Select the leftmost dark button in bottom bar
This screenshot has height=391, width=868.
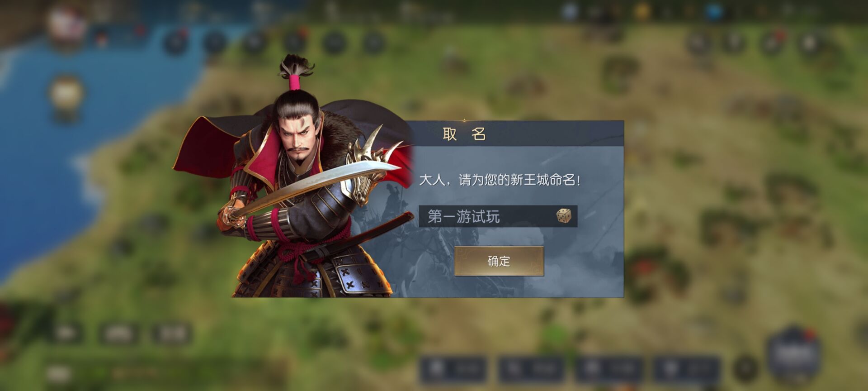[x=453, y=369]
